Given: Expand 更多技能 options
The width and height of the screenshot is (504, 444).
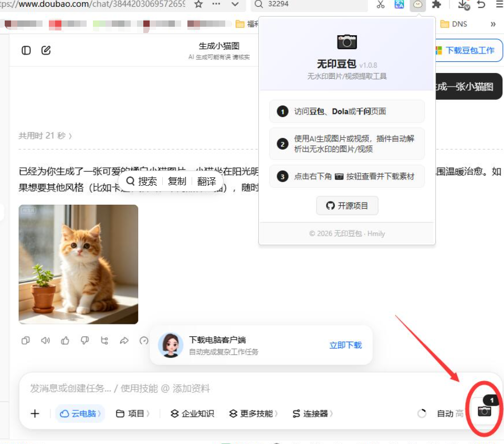Looking at the screenshot, I should (253, 414).
